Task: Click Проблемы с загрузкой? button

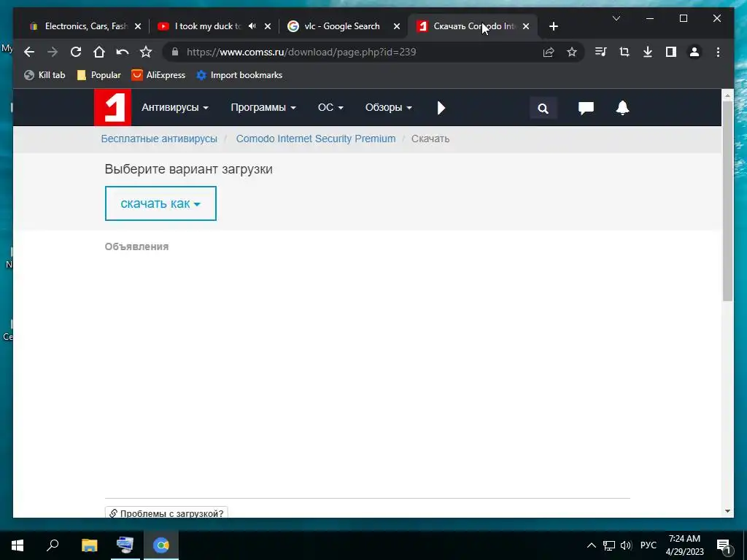Action: 166,513
